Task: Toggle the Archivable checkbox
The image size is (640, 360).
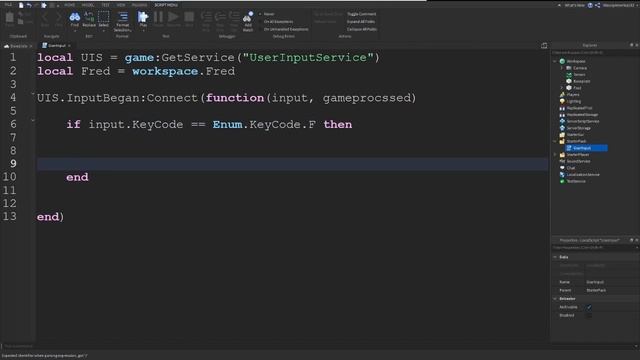Action: pyautogui.click(x=589, y=307)
